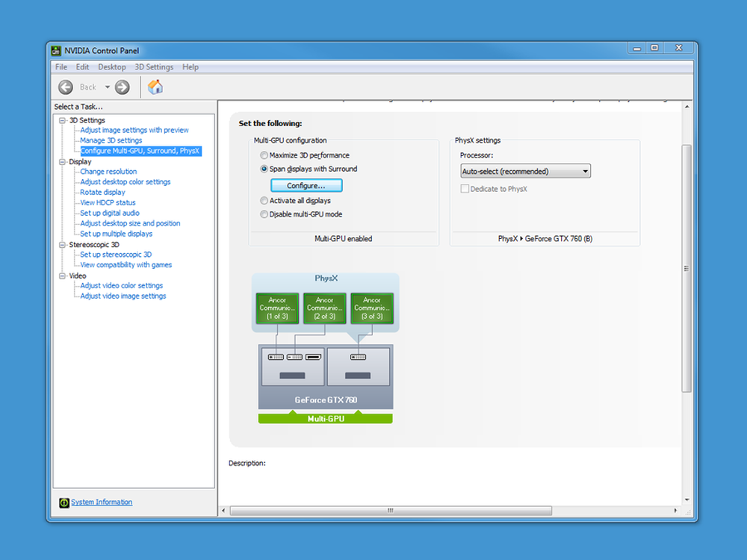Open Set up digital audio task
The image size is (747, 560).
click(x=110, y=213)
